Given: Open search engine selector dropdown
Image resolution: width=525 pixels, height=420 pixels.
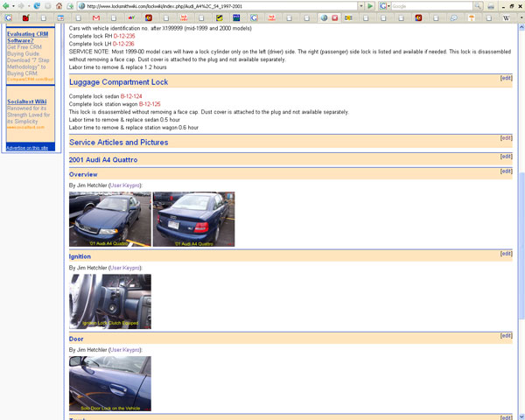Looking at the screenshot, I should [x=386, y=5].
